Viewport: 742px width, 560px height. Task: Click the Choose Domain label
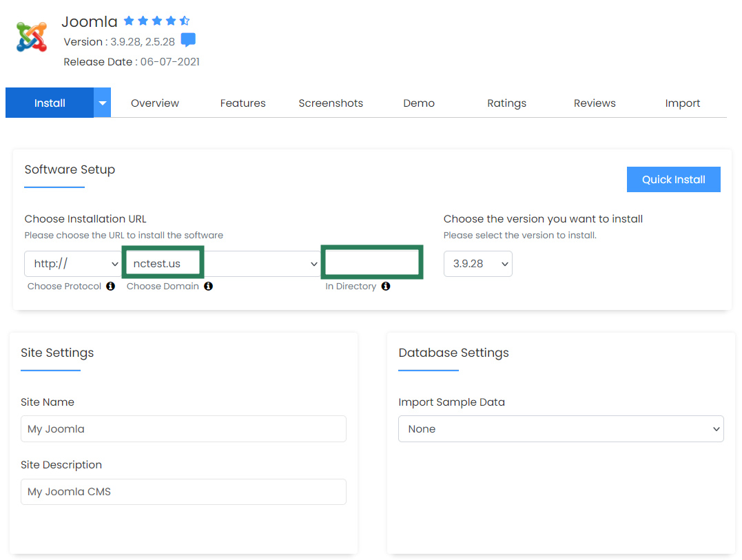163,286
